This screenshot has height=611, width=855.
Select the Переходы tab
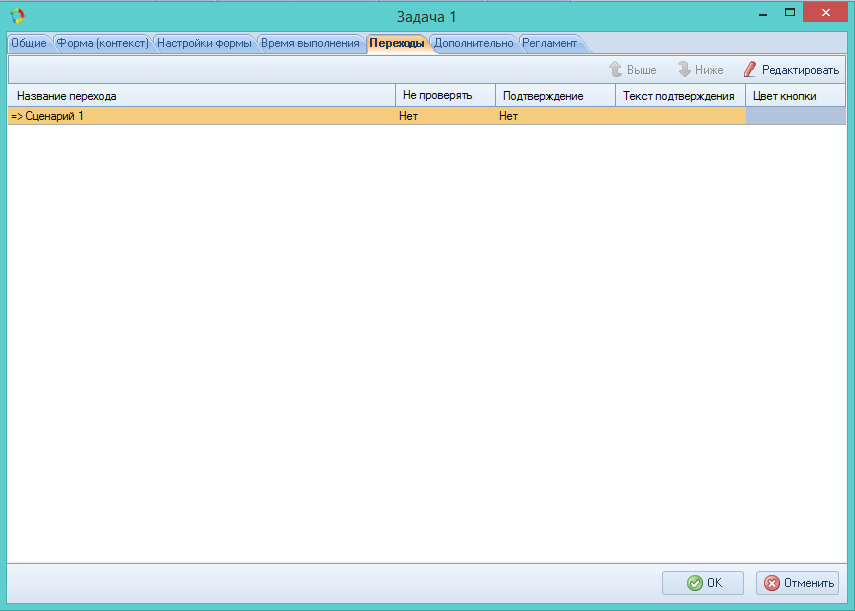point(396,43)
